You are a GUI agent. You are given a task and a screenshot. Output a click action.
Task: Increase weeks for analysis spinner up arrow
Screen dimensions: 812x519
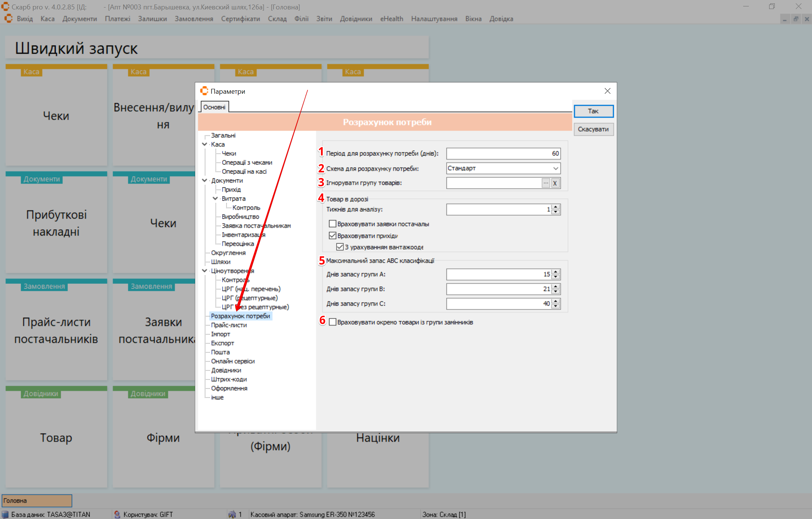pos(555,207)
